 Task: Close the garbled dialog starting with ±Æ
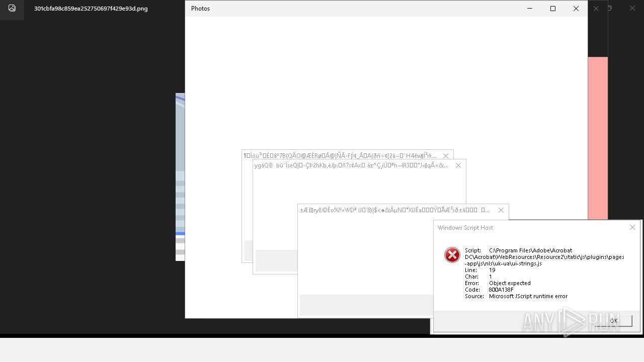click(501, 210)
